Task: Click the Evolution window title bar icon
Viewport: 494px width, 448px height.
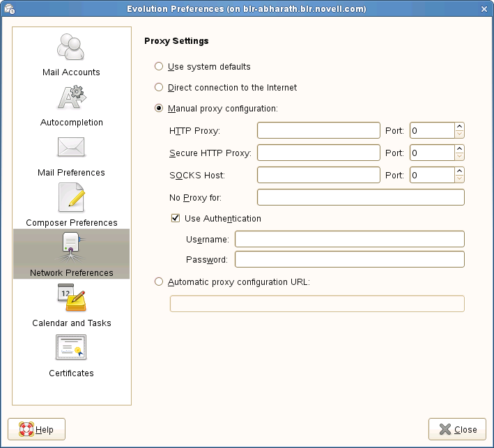Action: click(10, 9)
